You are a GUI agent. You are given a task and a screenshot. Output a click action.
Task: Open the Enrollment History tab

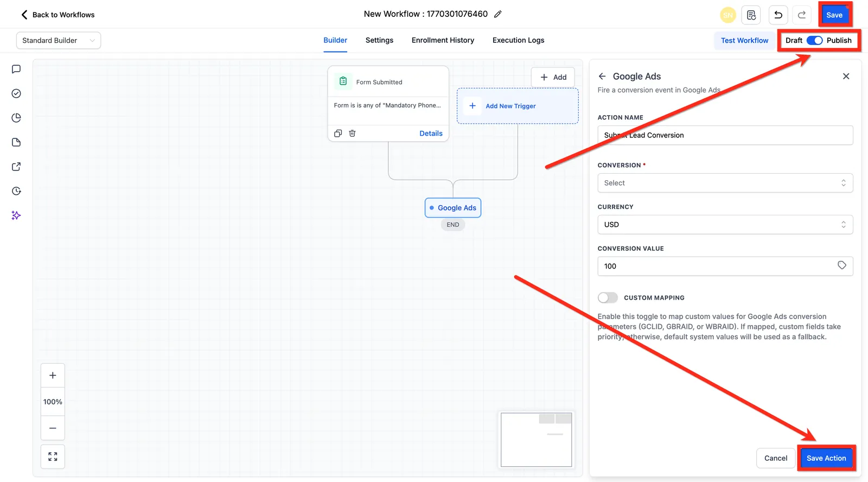click(x=443, y=40)
